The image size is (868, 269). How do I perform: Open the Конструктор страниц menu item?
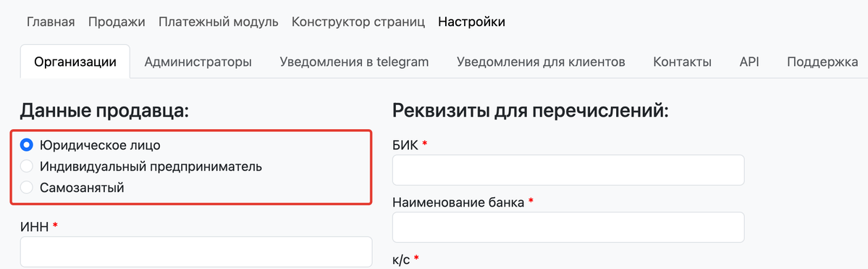tap(358, 22)
